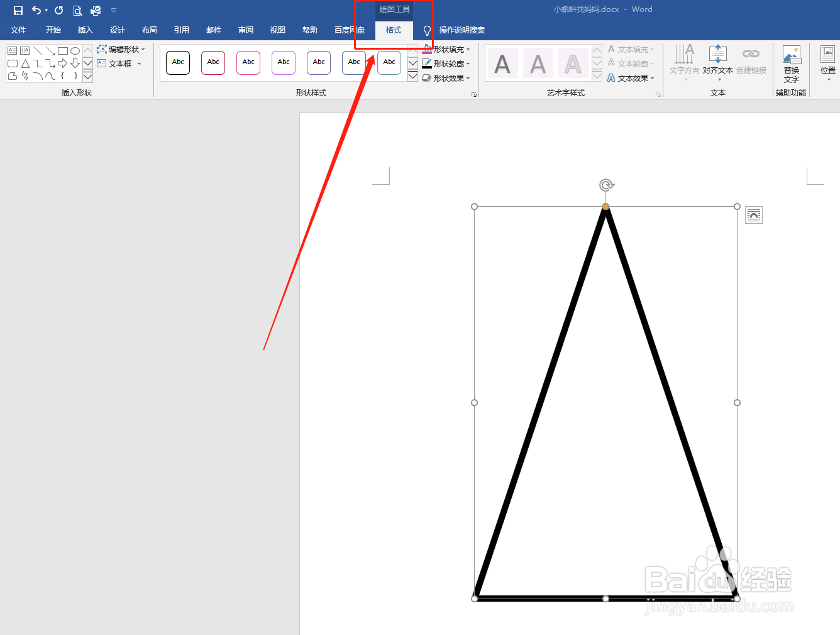Open the 形状轮廓 color dropdown
Viewport: 840px width, 635px height.
coord(468,63)
